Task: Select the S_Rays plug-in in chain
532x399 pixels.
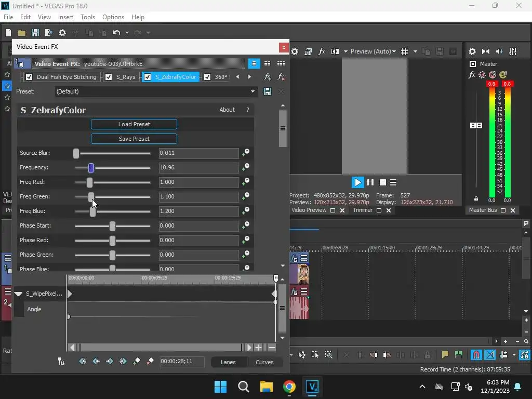Action: coord(126,77)
